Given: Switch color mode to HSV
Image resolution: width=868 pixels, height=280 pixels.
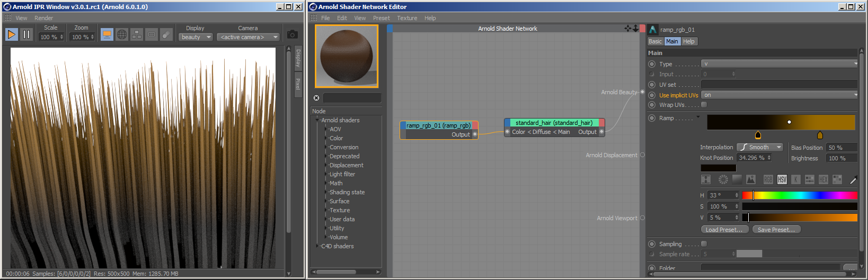Looking at the screenshot, I should pos(782,179).
